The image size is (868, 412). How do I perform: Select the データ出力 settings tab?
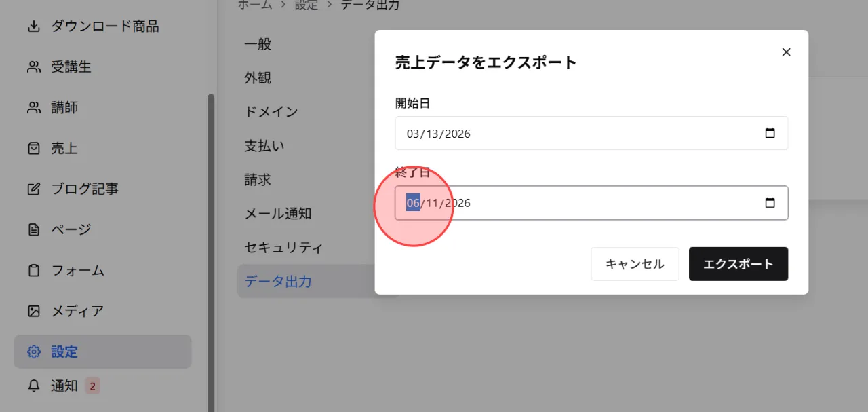click(306, 281)
